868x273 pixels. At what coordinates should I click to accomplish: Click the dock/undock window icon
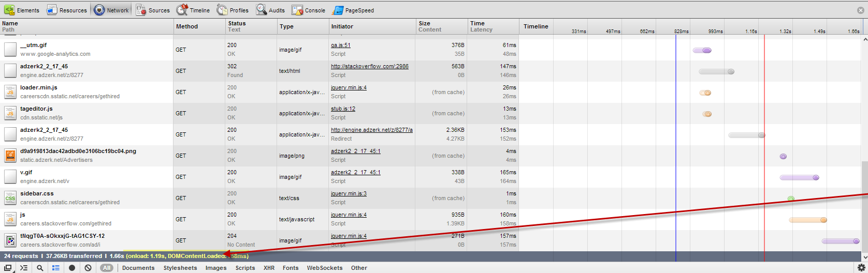(8, 268)
